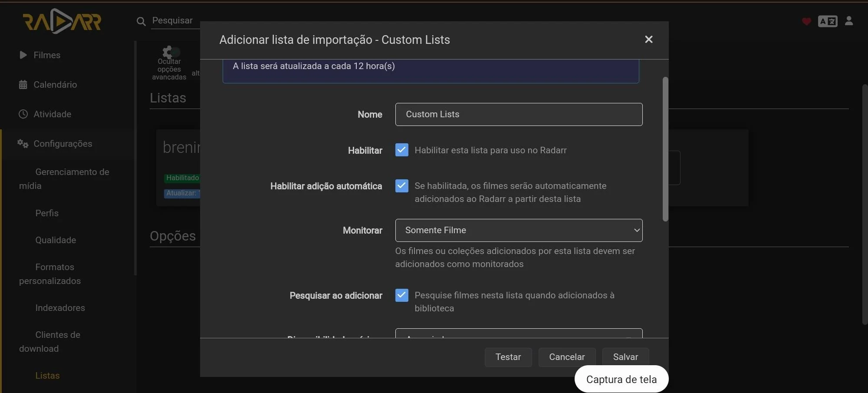The height and width of the screenshot is (393, 868).
Task: Click the search magnifier icon
Action: click(141, 21)
